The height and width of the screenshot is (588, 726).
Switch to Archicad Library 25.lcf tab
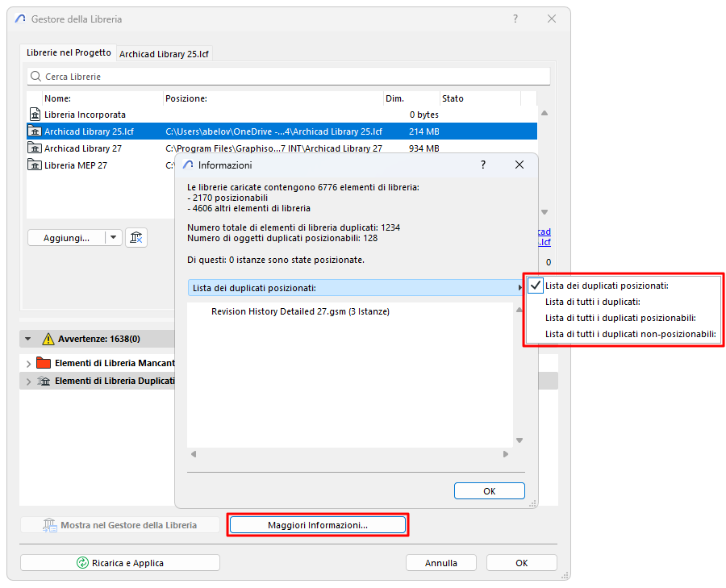pyautogui.click(x=164, y=54)
